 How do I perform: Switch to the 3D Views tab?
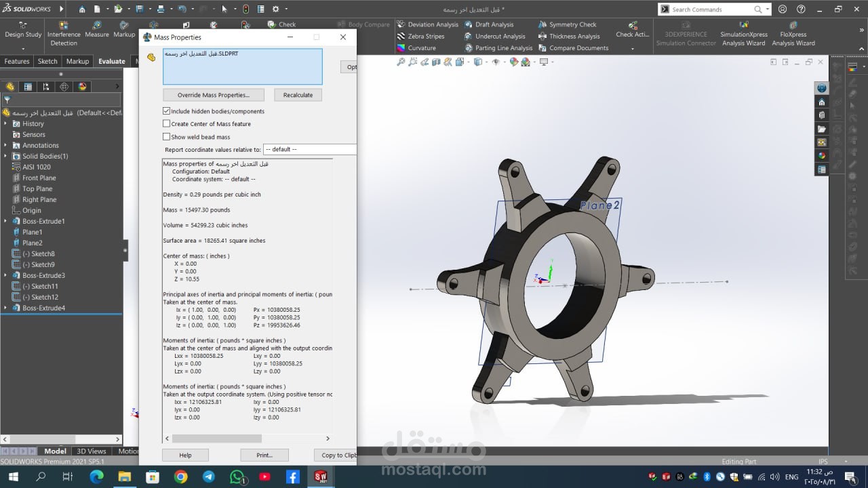pyautogui.click(x=91, y=451)
